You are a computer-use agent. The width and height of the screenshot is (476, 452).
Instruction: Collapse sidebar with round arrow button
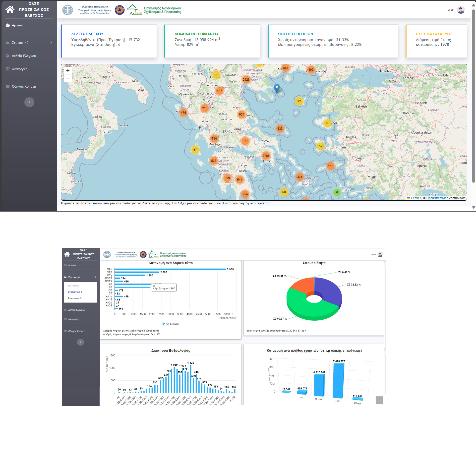point(29,102)
